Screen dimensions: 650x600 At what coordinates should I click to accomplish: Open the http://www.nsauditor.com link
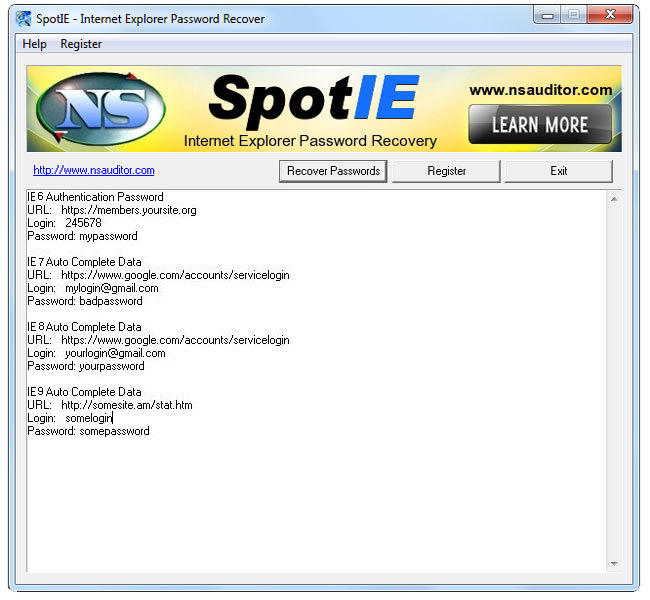pyautogui.click(x=94, y=170)
